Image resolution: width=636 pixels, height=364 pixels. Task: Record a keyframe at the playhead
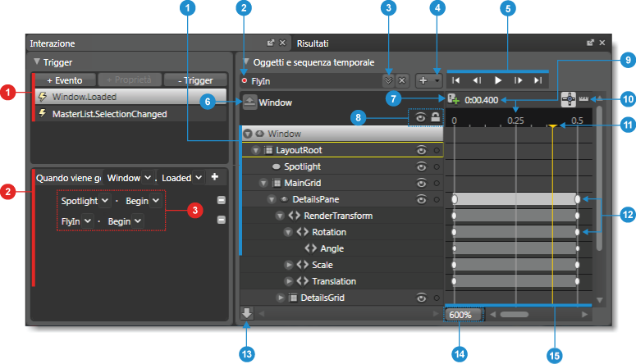click(453, 99)
